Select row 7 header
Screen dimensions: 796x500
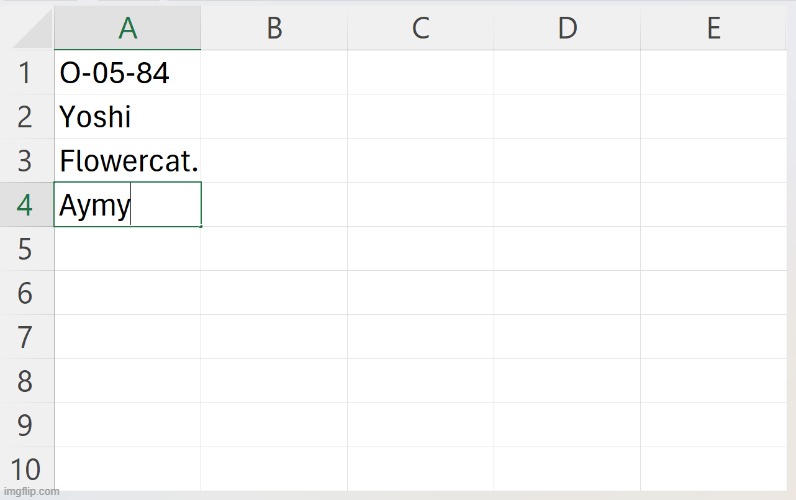point(25,337)
